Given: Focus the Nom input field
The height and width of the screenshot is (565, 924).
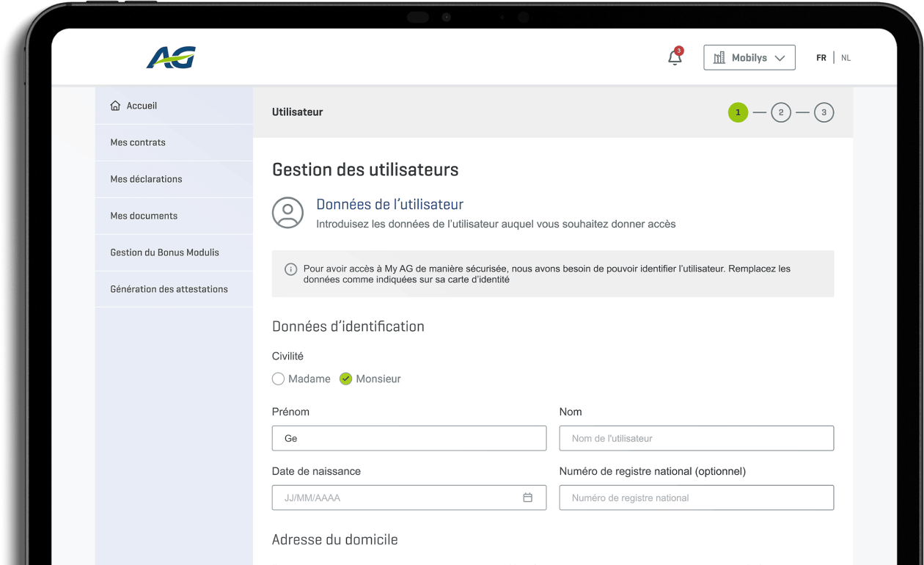Looking at the screenshot, I should coord(697,438).
